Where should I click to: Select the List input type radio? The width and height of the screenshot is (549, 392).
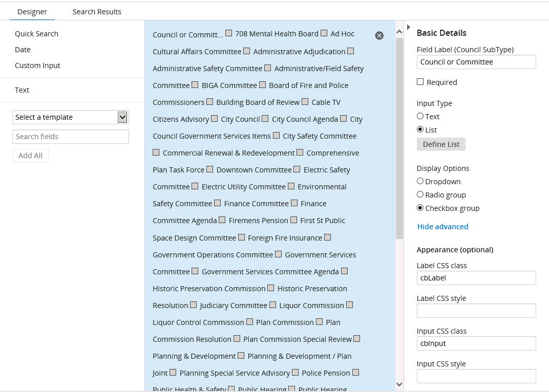[x=420, y=129]
